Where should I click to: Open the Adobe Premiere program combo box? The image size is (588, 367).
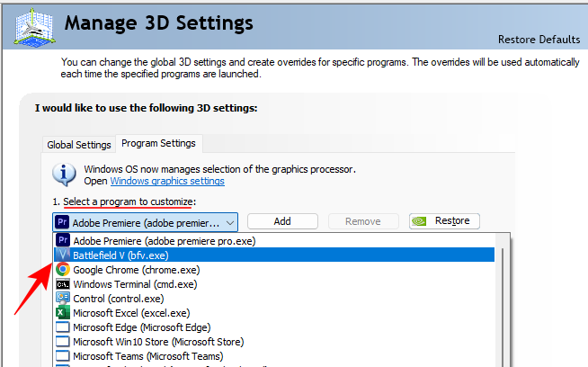[144, 221]
